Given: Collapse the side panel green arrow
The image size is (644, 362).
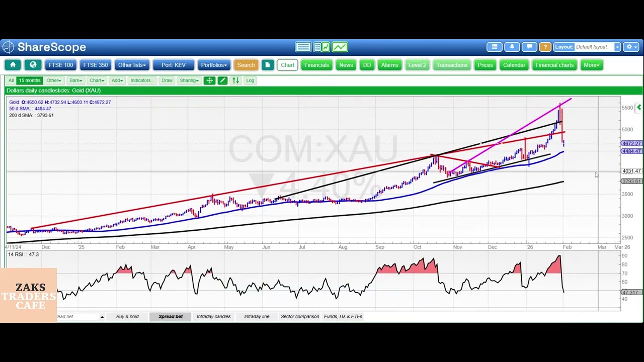Looking at the screenshot, I should point(638,108).
